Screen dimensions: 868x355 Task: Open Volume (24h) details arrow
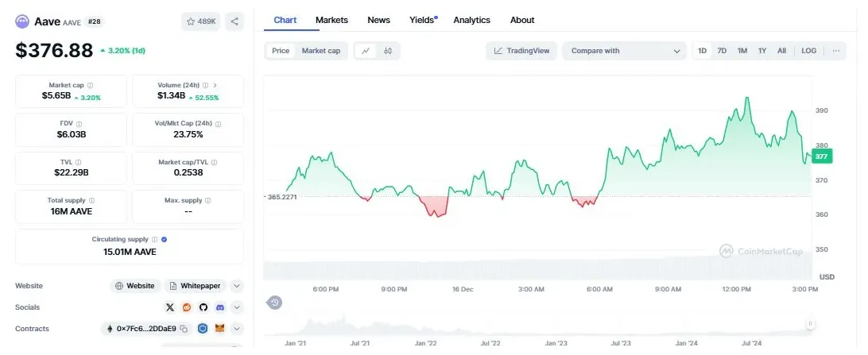click(x=215, y=86)
